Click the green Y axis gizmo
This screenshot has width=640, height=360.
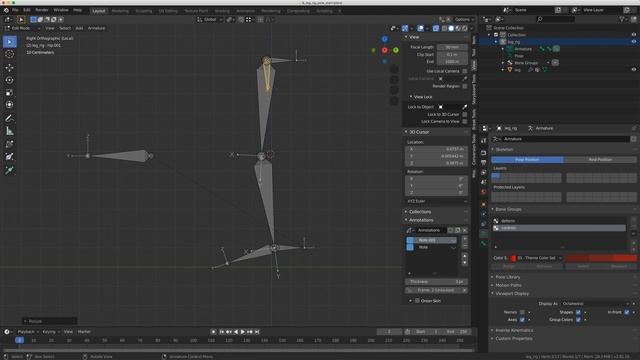396,50
